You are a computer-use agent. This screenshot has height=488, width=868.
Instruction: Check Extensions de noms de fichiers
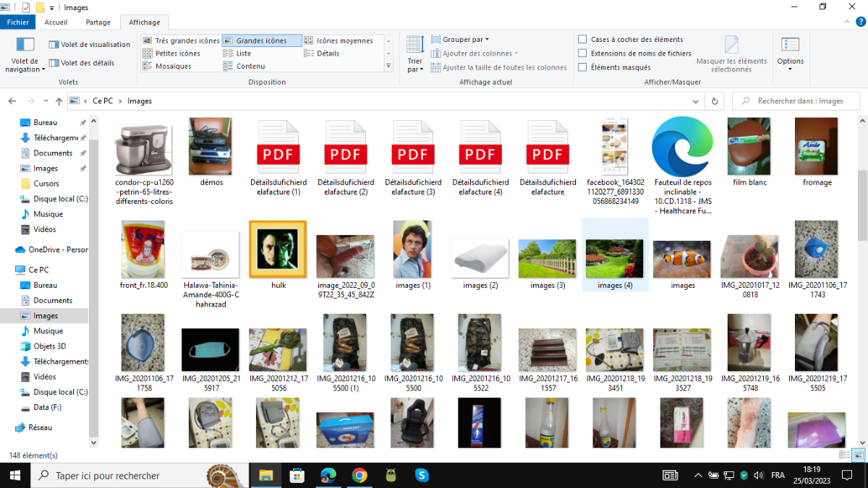click(582, 53)
